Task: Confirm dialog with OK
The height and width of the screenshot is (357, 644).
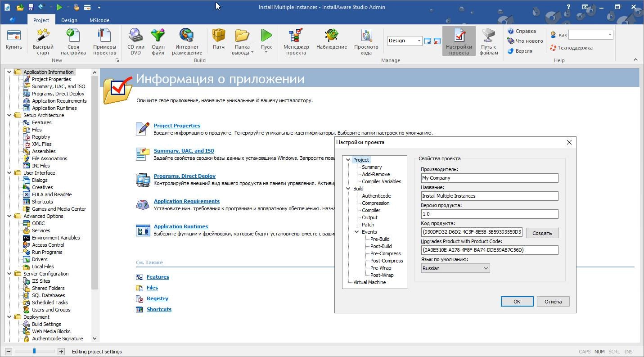Action: (x=517, y=302)
